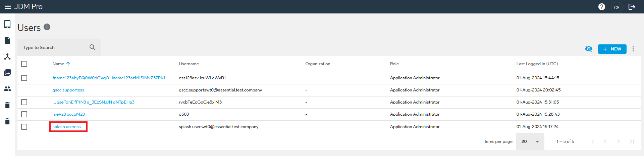Tick checkbox for meVz3 xucoM23 user

click(24, 114)
